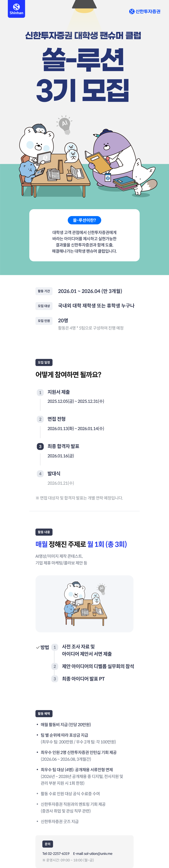The width and height of the screenshot is (169, 868).
Task: Click the dark step 3 circle for 최종 합격자 발표
Action: coord(40,447)
